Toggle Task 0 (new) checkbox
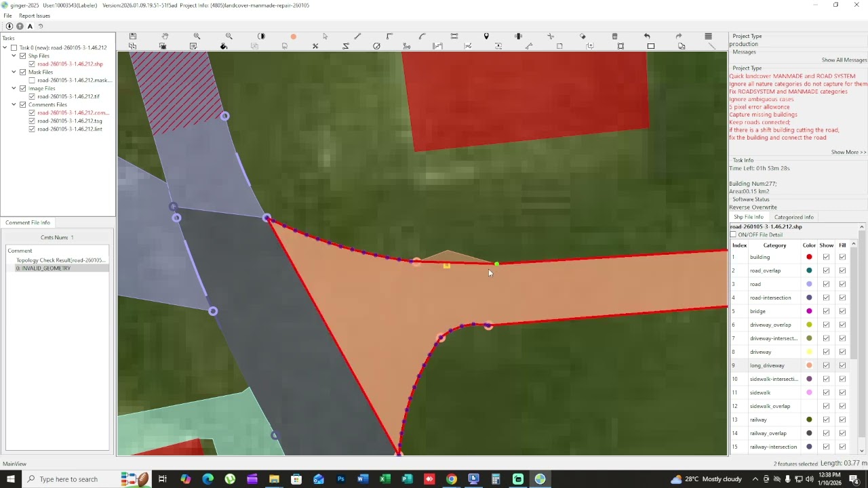The image size is (868, 488). click(x=14, y=47)
